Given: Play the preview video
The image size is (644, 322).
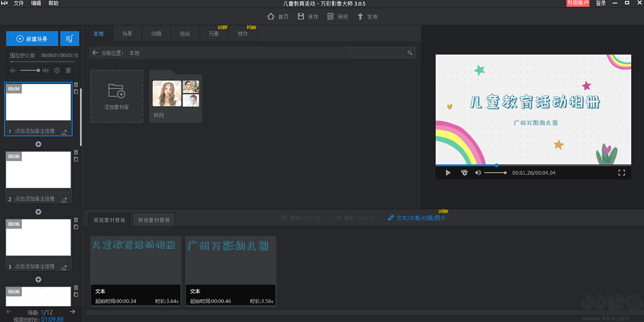Looking at the screenshot, I should click(x=448, y=173).
